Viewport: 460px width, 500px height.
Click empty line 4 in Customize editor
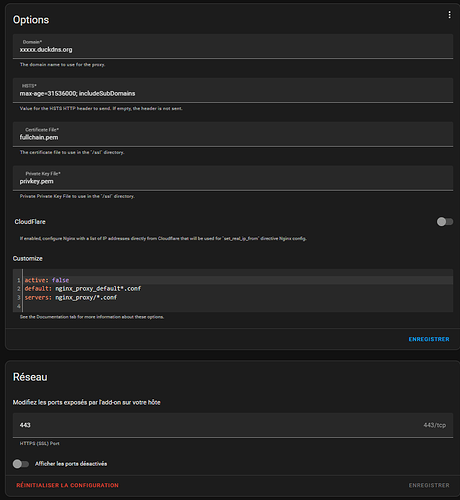[238, 306]
